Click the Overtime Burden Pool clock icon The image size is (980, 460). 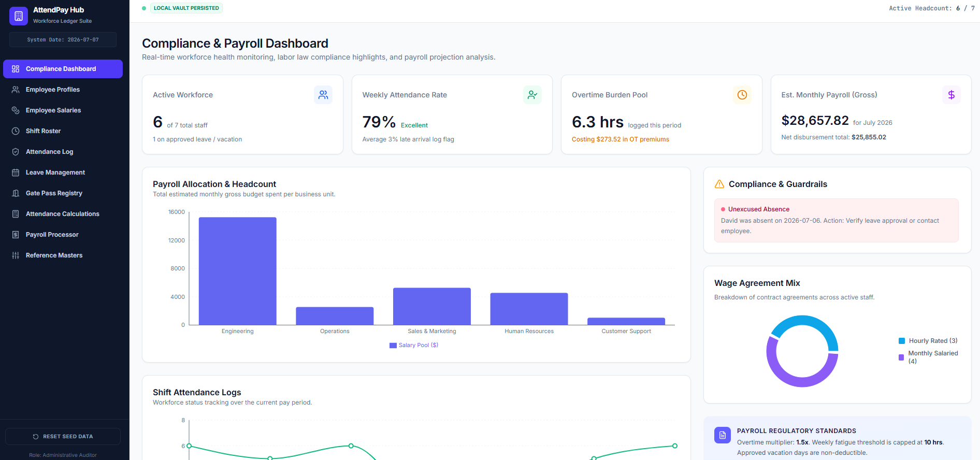click(x=742, y=95)
